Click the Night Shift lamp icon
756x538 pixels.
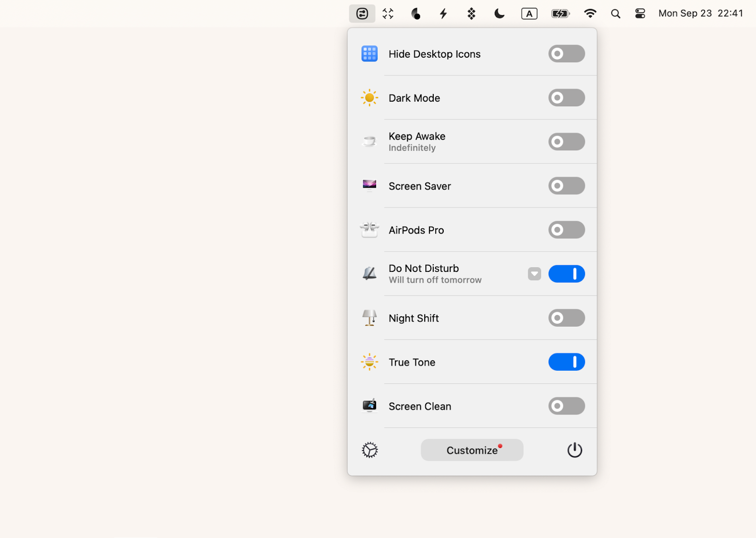tap(369, 318)
